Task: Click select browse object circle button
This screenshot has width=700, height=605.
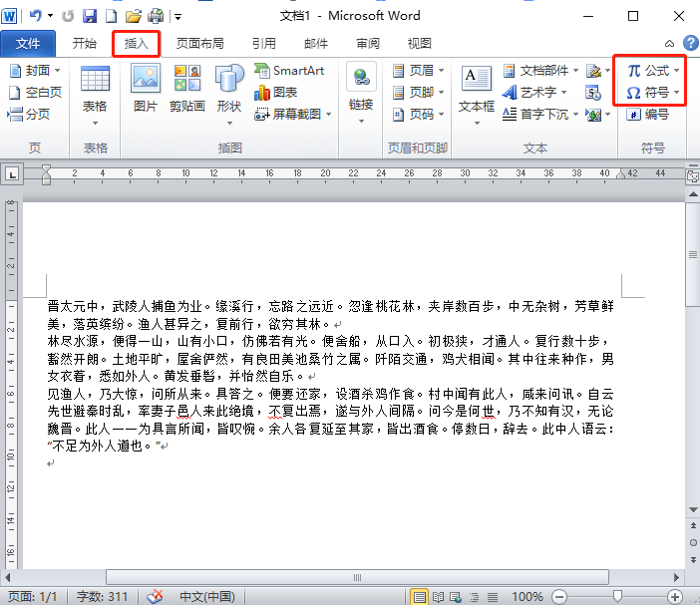Action: click(x=693, y=542)
